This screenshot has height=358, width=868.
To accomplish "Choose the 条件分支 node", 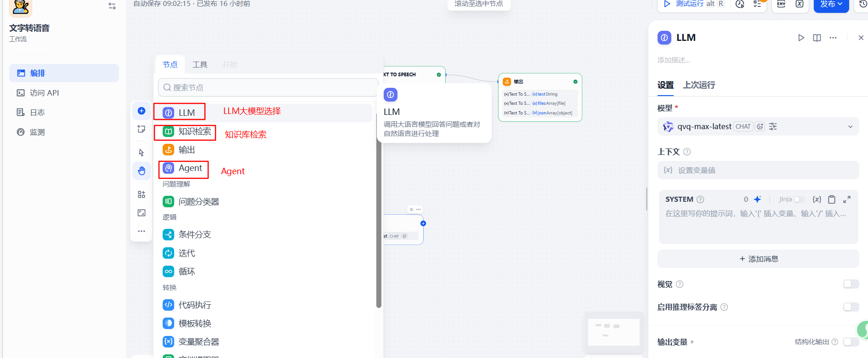I will point(265,234).
